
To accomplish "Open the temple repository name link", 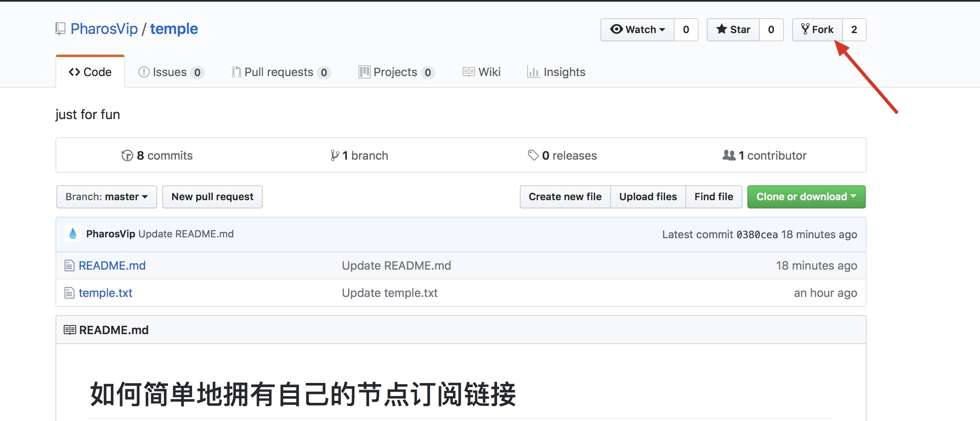I will pyautogui.click(x=174, y=29).
